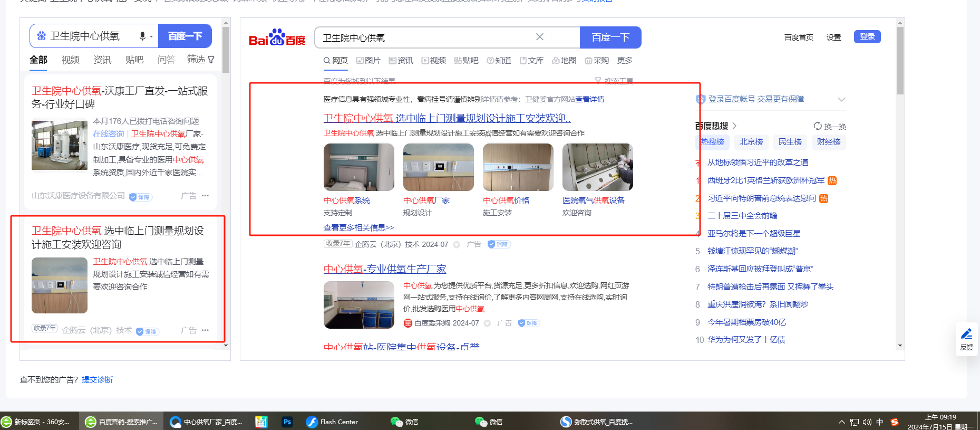Switch to the 地图 search tab
980x430 pixels.
[564, 61]
